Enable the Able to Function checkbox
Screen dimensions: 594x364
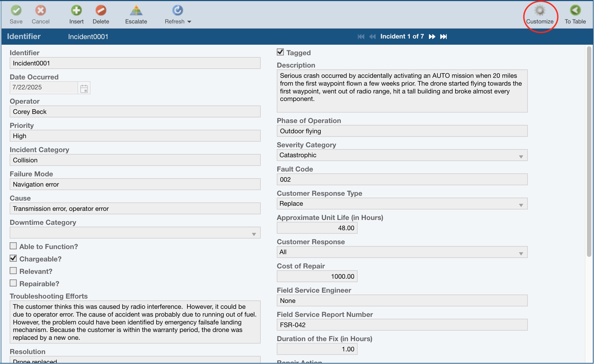13,246
